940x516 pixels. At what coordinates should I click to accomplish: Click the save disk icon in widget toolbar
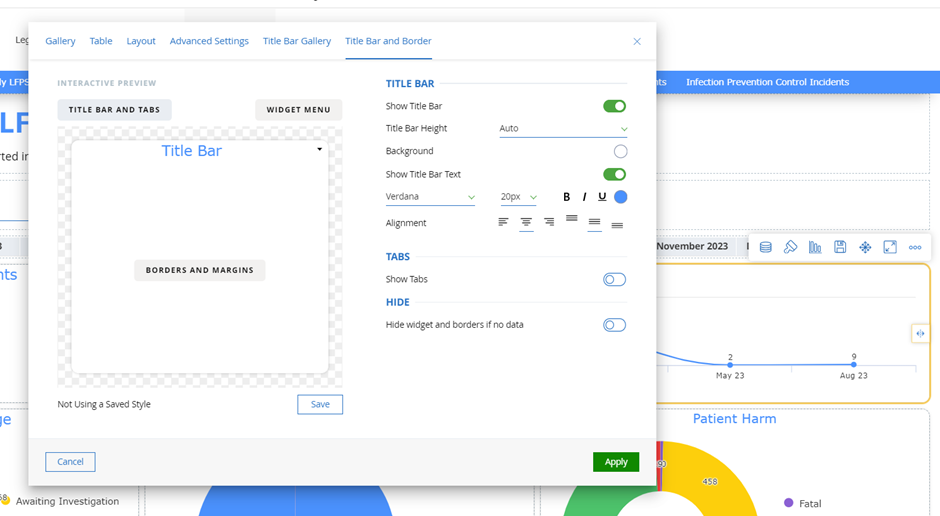tap(840, 247)
